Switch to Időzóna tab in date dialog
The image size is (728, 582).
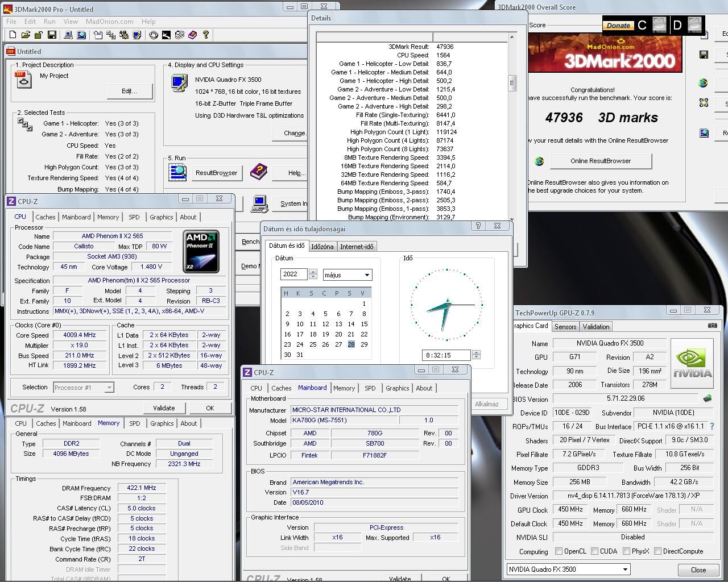pyautogui.click(x=322, y=247)
